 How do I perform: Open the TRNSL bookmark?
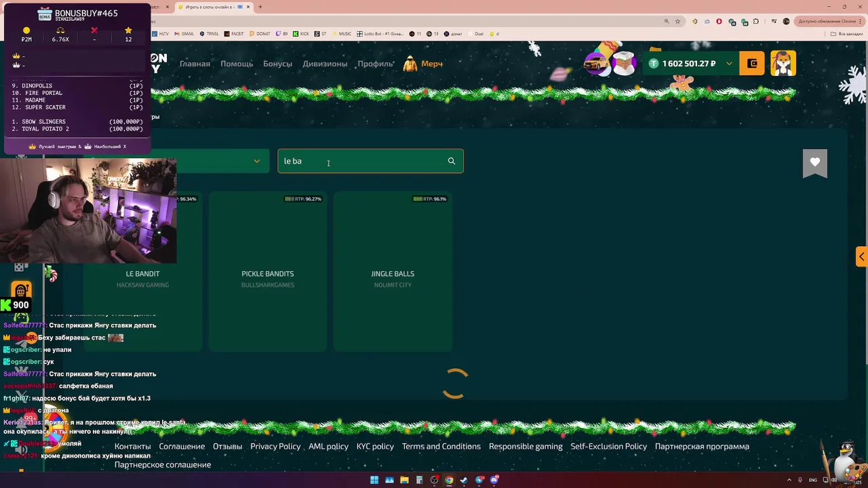click(x=210, y=34)
